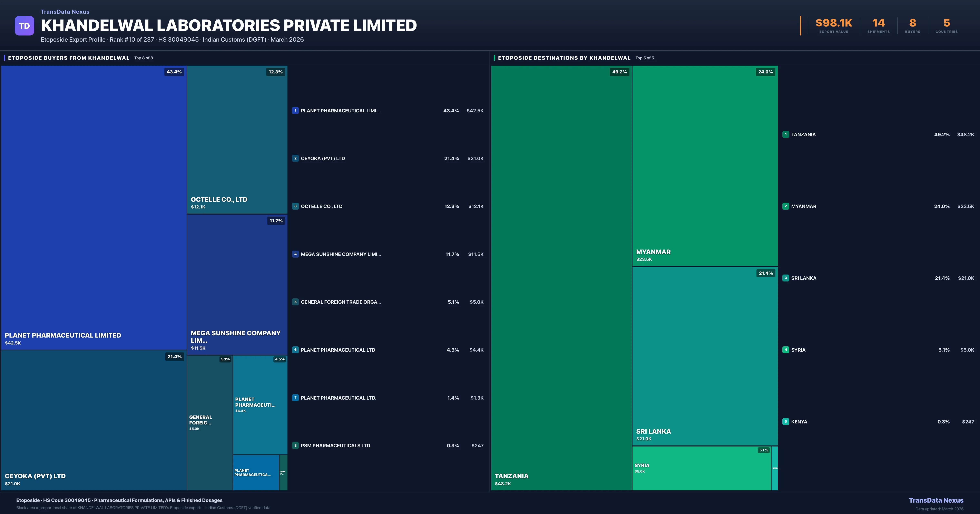Image resolution: width=980 pixels, height=514 pixels.
Task: Click the Etoposide Destinations By Khandelwal heading
Action: click(x=564, y=58)
